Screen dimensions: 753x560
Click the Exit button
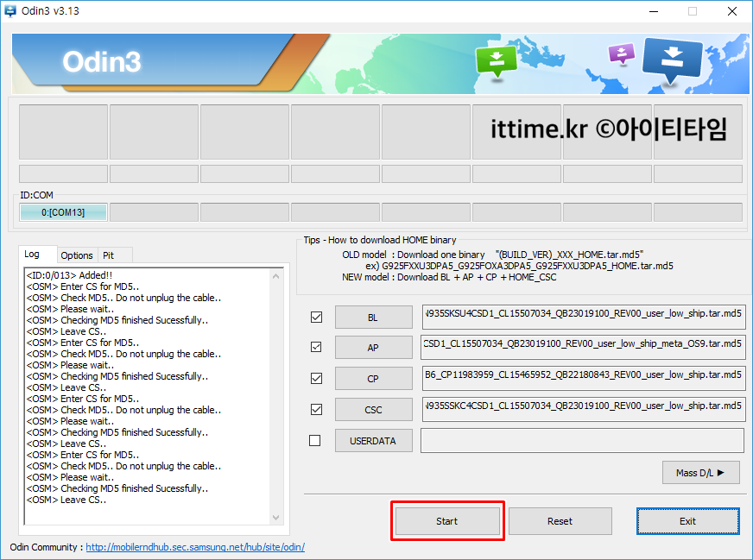pos(687,521)
